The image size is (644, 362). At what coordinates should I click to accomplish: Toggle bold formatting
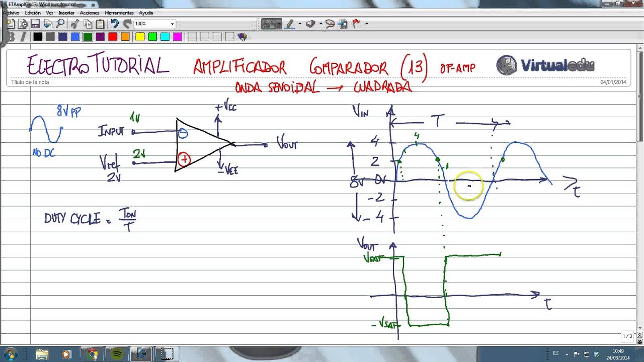[x=11, y=37]
